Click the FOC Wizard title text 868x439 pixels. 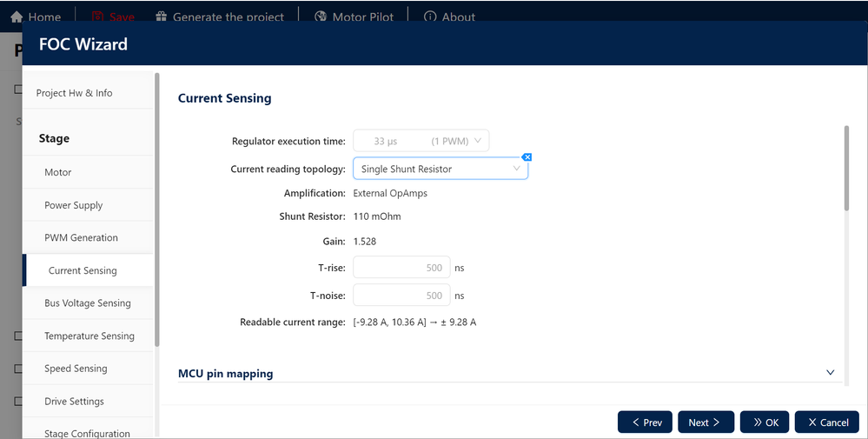pyautogui.click(x=83, y=43)
